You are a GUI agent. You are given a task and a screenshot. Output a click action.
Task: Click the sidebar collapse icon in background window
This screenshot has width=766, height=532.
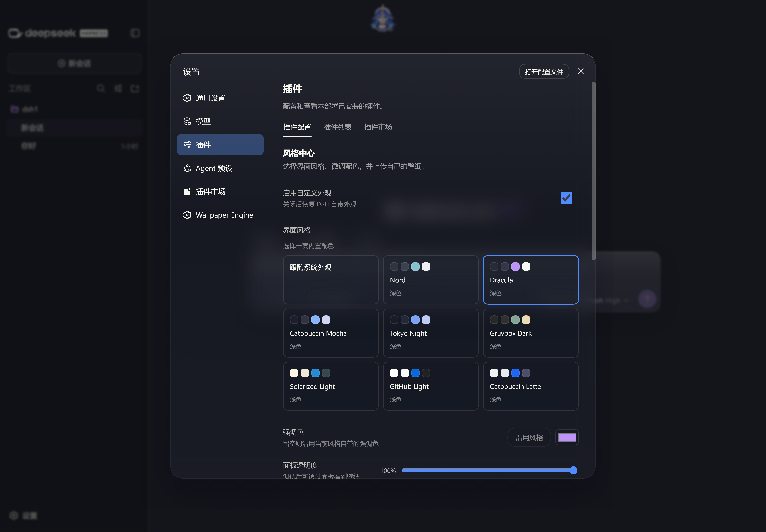tap(135, 33)
